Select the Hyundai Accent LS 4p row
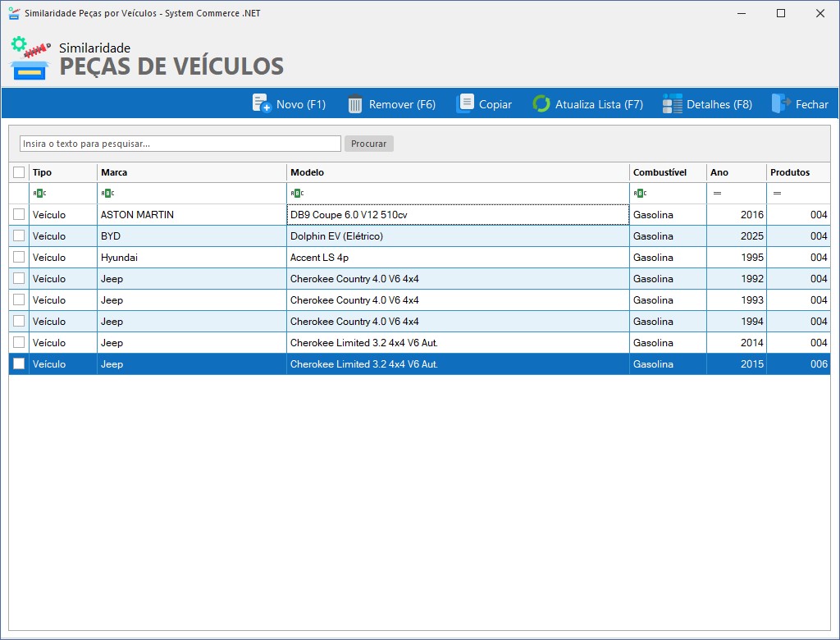 click(x=369, y=258)
